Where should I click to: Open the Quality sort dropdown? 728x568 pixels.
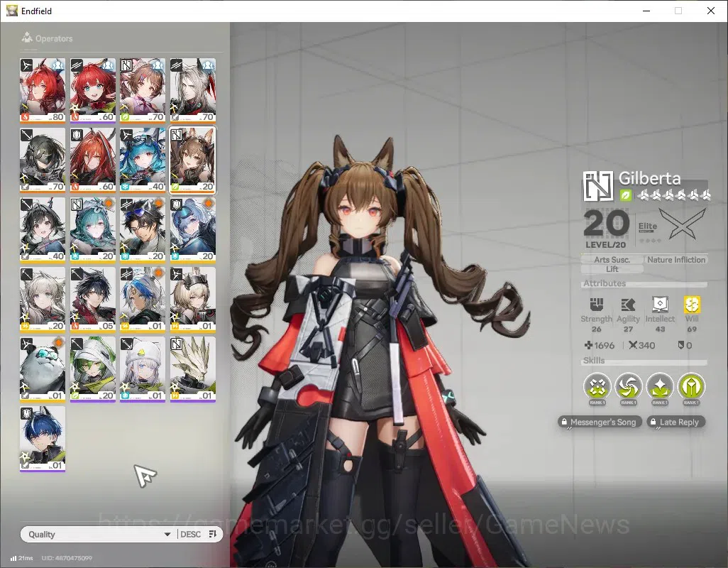click(99, 534)
